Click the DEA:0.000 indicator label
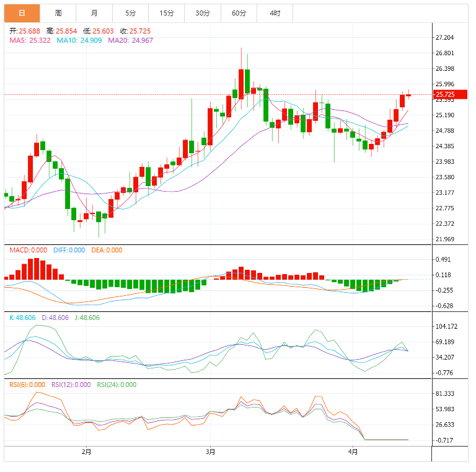The image size is (476, 472). tap(107, 251)
